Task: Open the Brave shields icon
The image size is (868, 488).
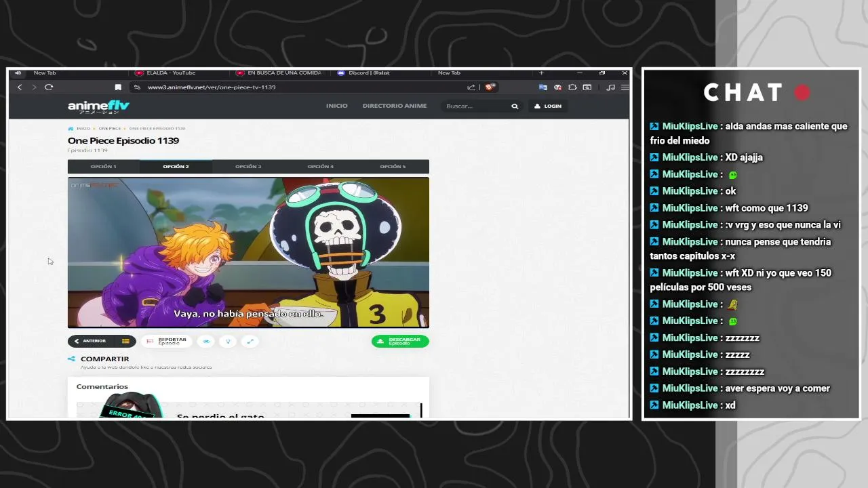Action: (490, 87)
